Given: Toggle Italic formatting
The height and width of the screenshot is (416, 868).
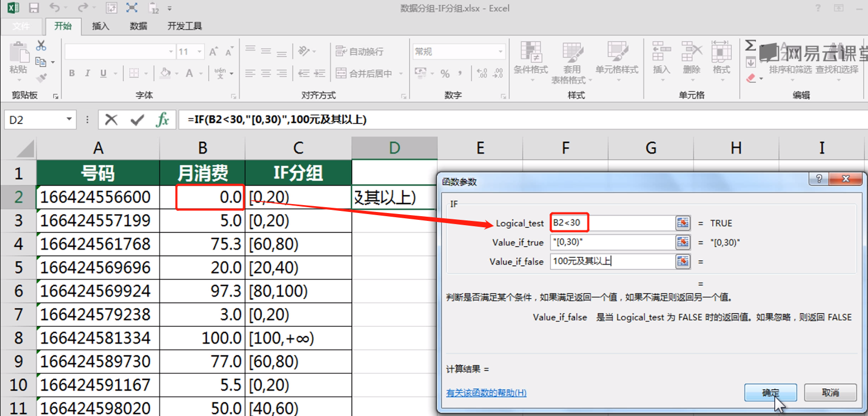Looking at the screenshot, I should [87, 73].
